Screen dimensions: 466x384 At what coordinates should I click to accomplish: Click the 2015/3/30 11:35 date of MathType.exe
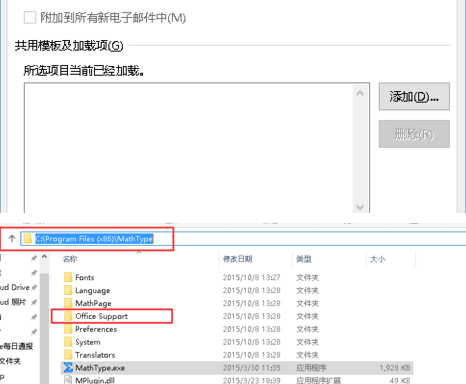pyautogui.click(x=251, y=368)
